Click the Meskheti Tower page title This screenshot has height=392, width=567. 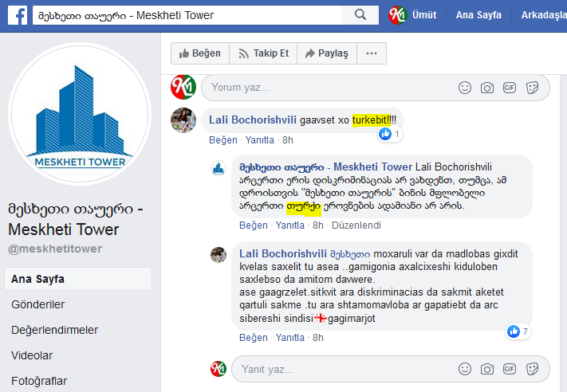point(76,219)
